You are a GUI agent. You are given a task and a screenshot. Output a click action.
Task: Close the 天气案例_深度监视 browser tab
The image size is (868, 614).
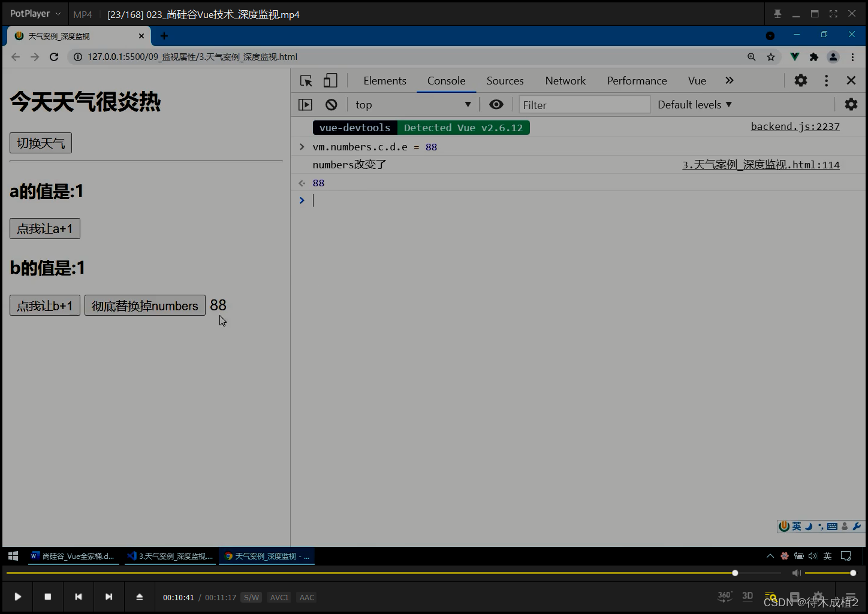click(x=141, y=36)
